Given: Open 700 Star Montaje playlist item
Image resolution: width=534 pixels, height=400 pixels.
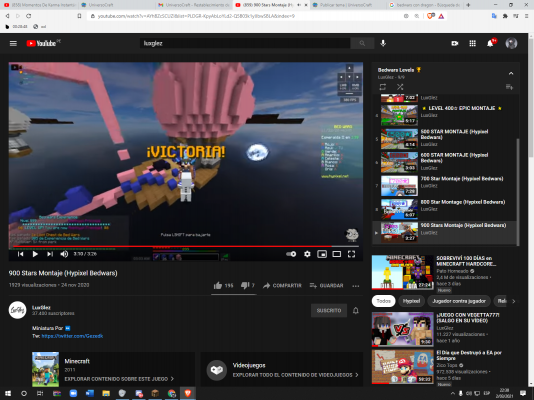Looking at the screenshot, I should tap(445, 186).
